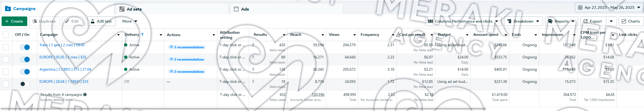This screenshot has height=111, width=644.
Task: Open the Frequency column header menu arrow
Action: click(x=393, y=35)
